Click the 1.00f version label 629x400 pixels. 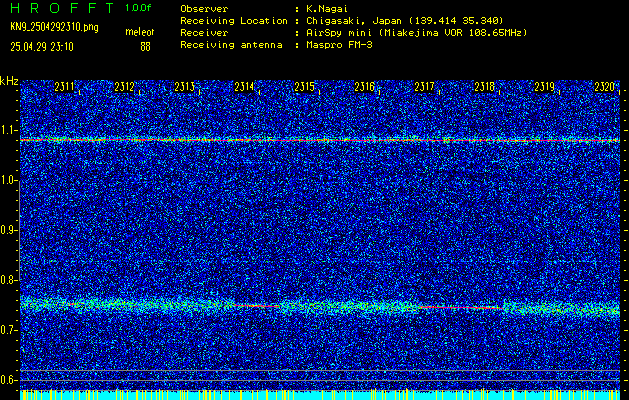[138, 8]
